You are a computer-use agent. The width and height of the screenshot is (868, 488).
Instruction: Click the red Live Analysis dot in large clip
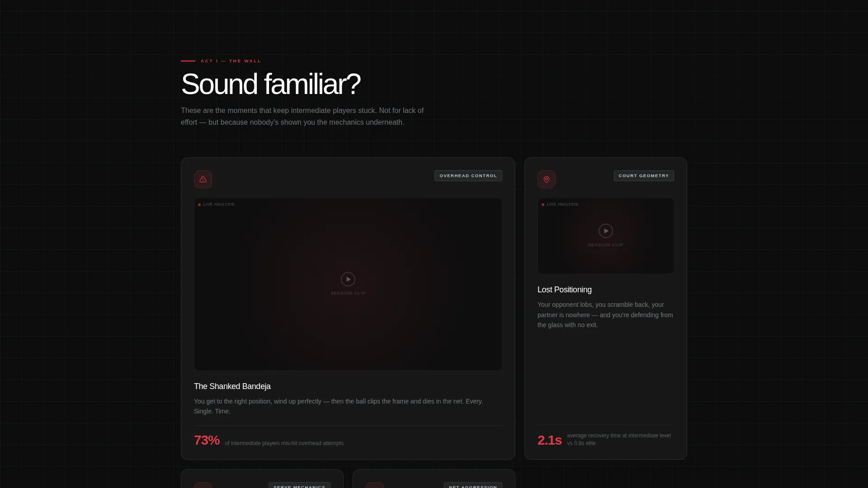pyautogui.click(x=199, y=205)
